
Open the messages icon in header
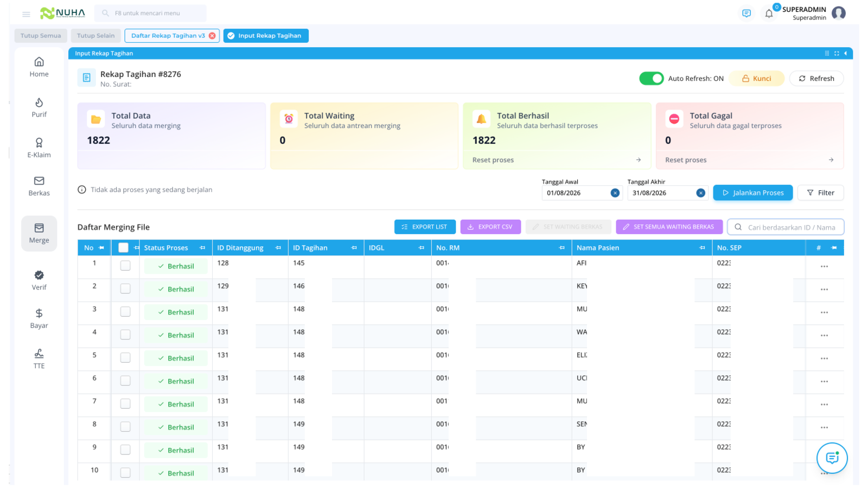click(x=746, y=14)
